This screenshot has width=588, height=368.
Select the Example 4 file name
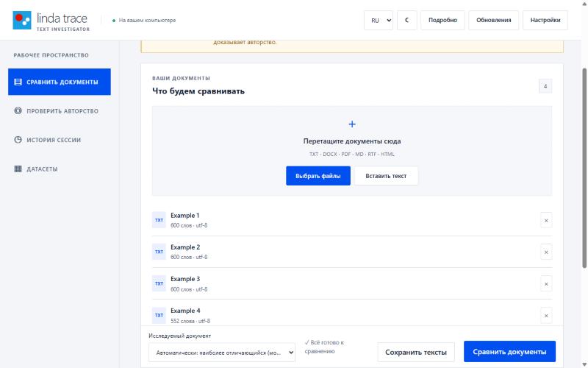click(185, 311)
